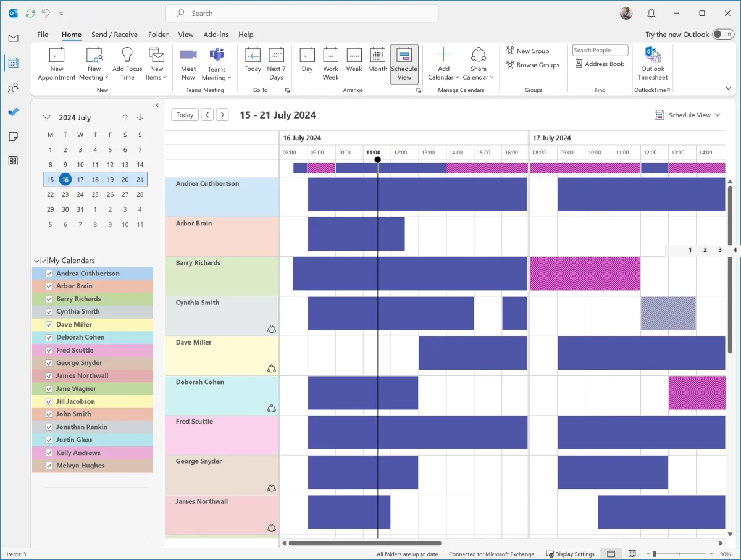Open the To Do checkmark icon
This screenshot has height=560, width=741.
[x=13, y=112]
